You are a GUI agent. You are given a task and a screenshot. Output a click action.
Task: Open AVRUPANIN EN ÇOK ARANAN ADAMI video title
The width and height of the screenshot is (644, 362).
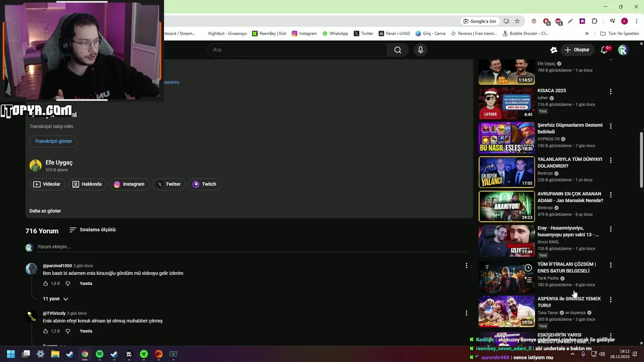coord(570,197)
